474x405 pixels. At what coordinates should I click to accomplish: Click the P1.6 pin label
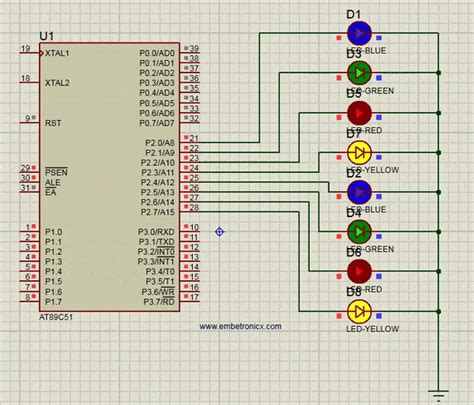(53, 292)
